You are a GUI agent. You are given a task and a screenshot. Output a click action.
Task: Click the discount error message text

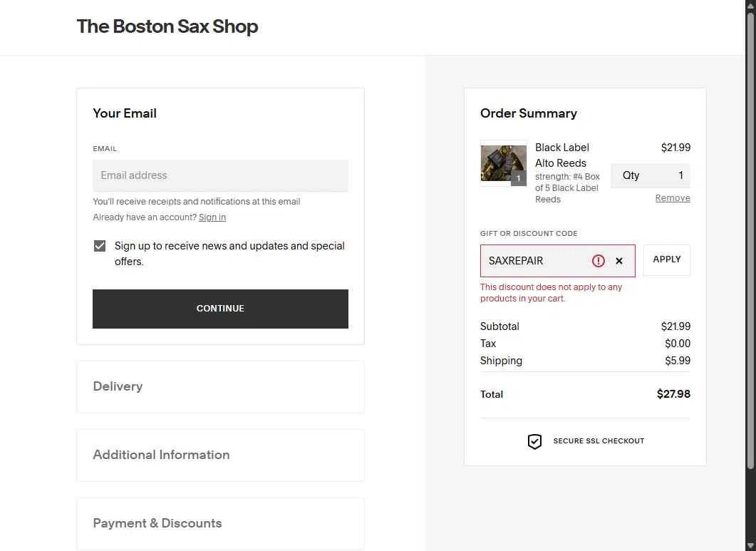coord(551,293)
